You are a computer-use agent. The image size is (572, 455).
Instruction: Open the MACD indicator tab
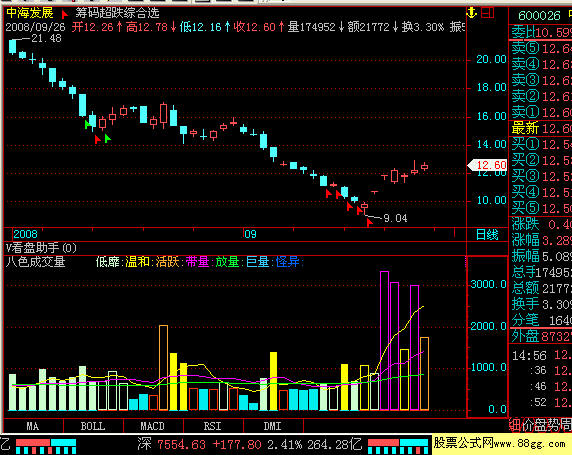pos(152,426)
